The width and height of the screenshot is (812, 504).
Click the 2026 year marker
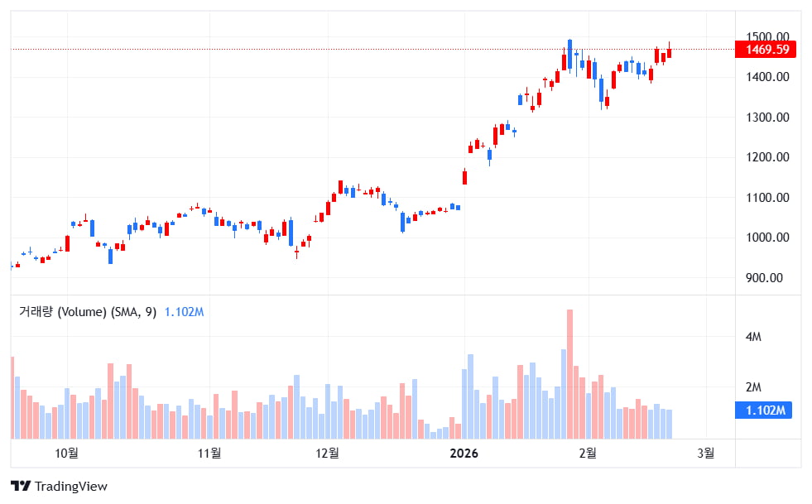464,453
